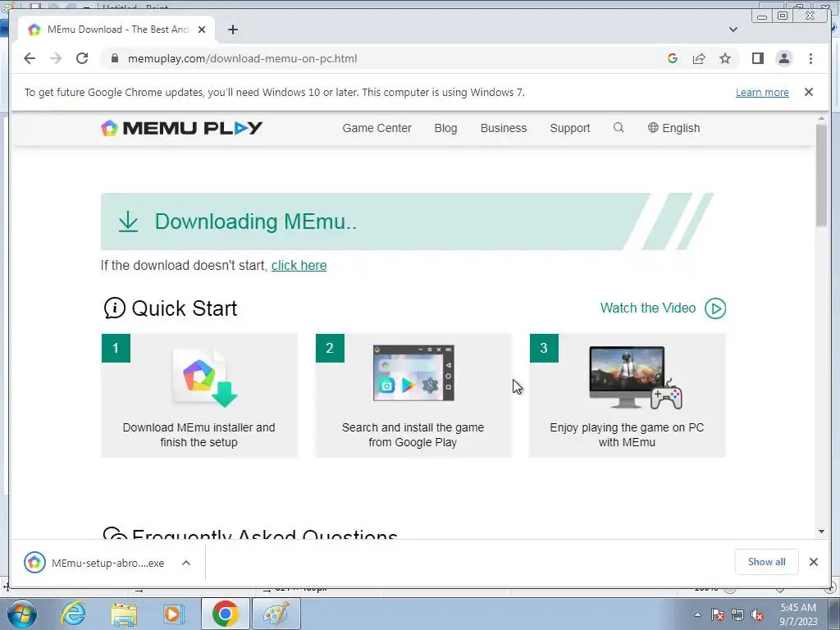
Task: Reload the MEmu download page
Action: pyautogui.click(x=82, y=58)
